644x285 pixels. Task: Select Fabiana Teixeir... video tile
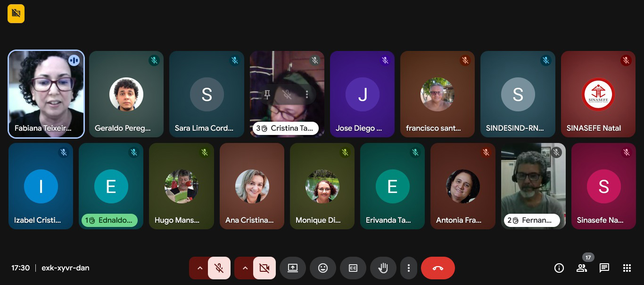(46, 94)
